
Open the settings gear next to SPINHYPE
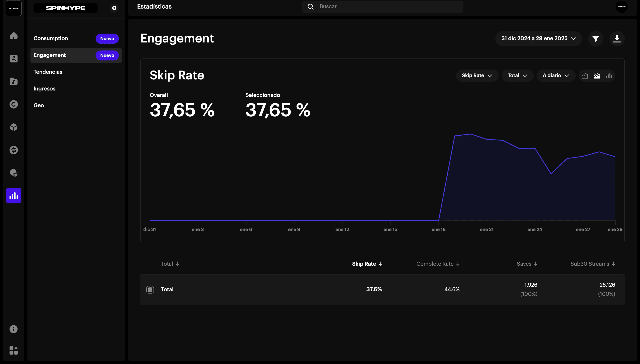(x=114, y=8)
